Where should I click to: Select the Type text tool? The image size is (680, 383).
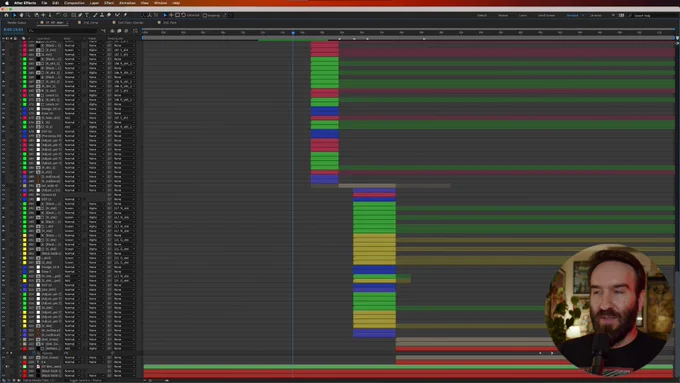pyautogui.click(x=87, y=15)
